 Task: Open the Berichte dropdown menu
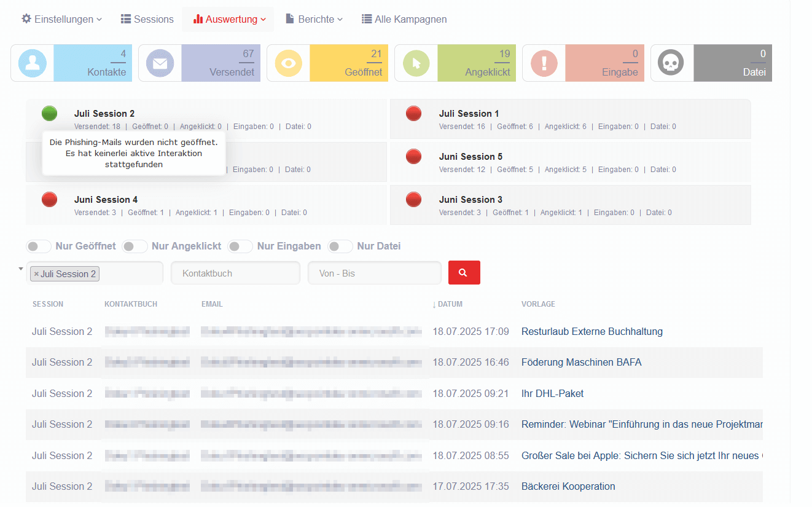pos(314,19)
